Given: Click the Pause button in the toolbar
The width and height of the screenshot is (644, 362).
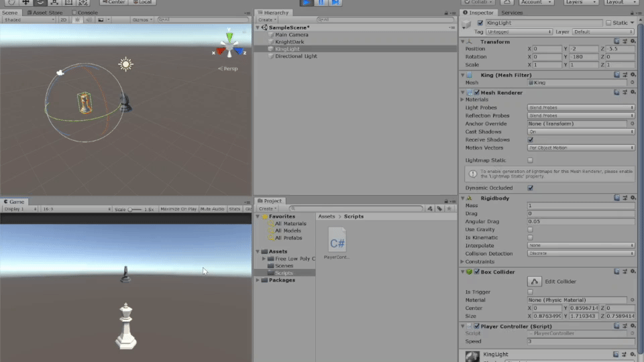Looking at the screenshot, I should coord(321,3).
